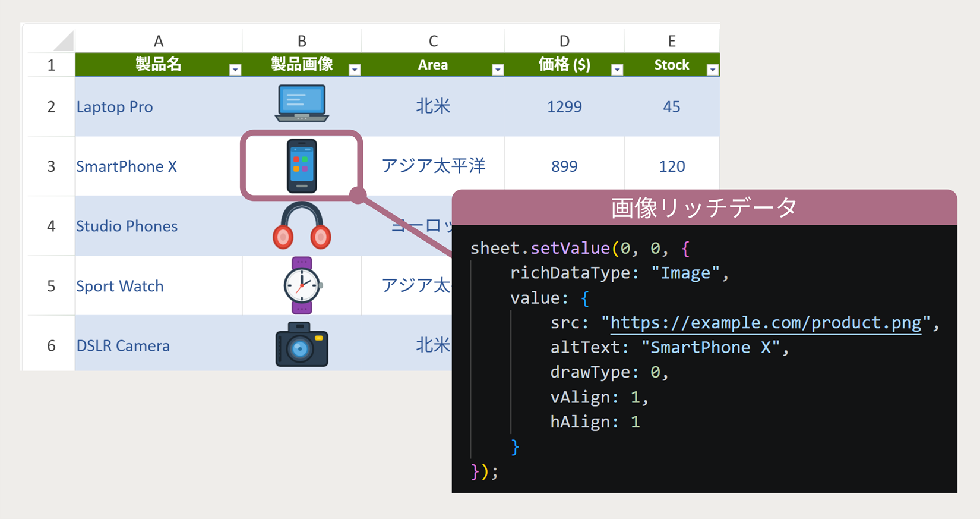Click the drawType: 0 code line

point(609,372)
